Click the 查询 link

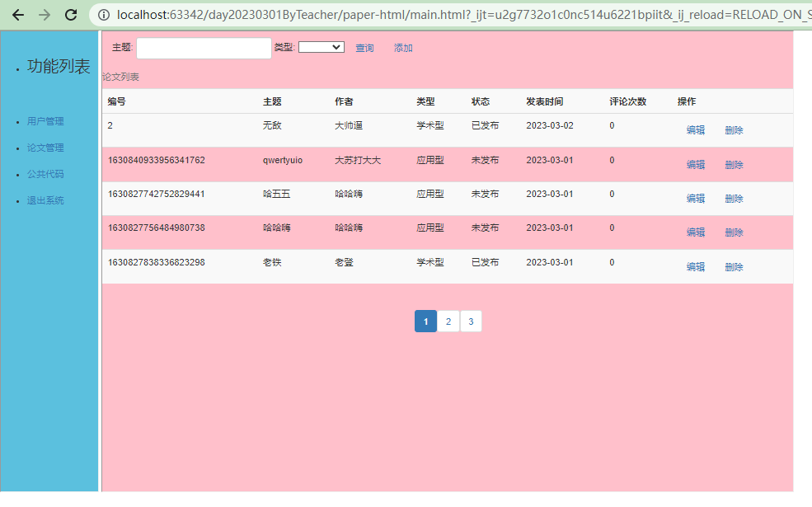pos(364,48)
